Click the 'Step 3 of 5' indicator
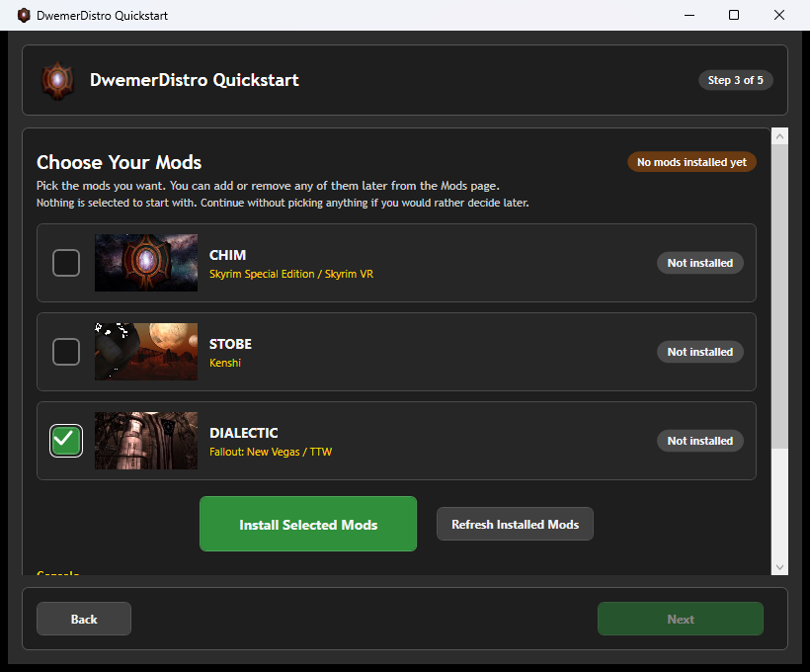This screenshot has width=810, height=672. tap(736, 80)
